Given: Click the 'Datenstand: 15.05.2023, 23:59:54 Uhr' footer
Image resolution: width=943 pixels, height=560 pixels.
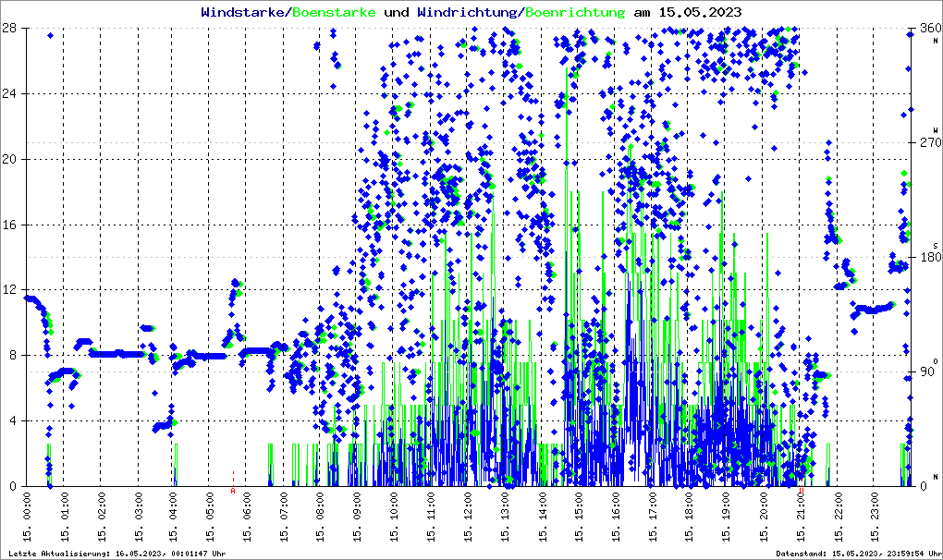Looking at the screenshot, I should (x=860, y=554).
